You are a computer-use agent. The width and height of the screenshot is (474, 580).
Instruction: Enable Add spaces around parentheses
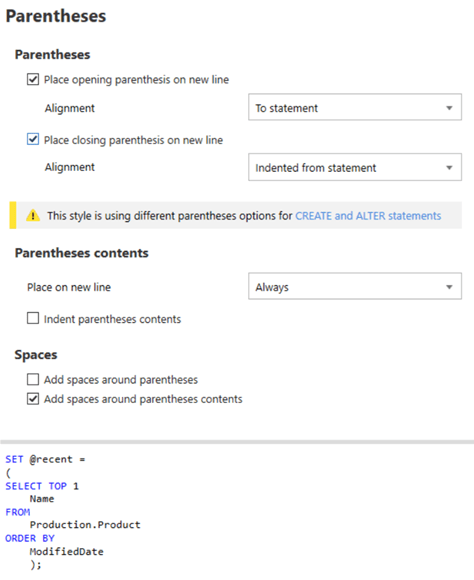tap(33, 379)
